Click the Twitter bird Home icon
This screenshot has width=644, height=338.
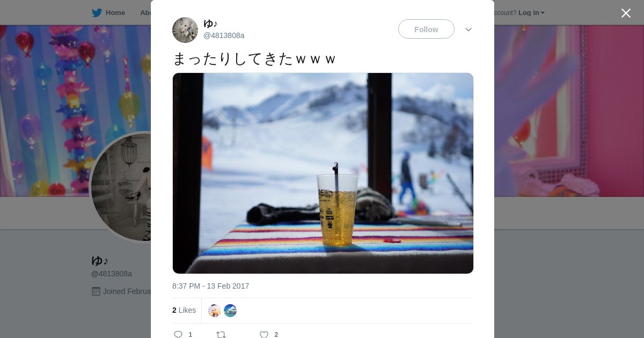click(x=97, y=13)
